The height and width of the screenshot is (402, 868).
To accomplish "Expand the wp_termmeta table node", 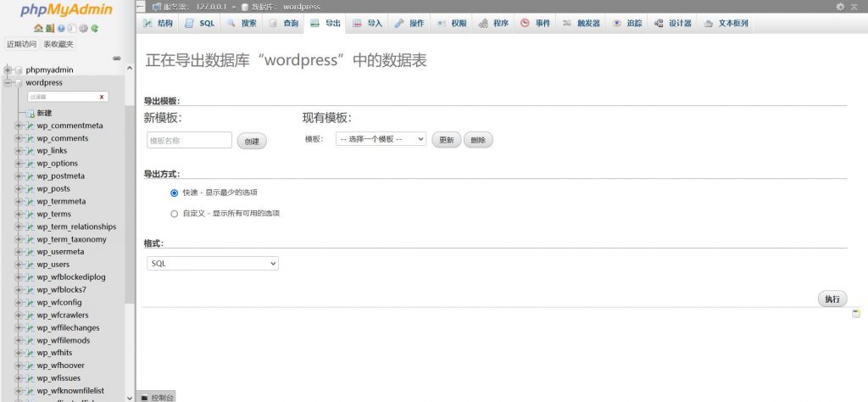I will pos(19,202).
